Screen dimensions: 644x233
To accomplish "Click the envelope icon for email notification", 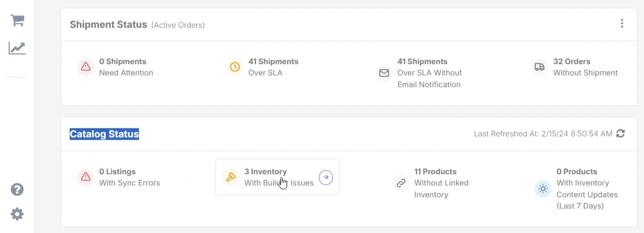I will click(x=384, y=73).
